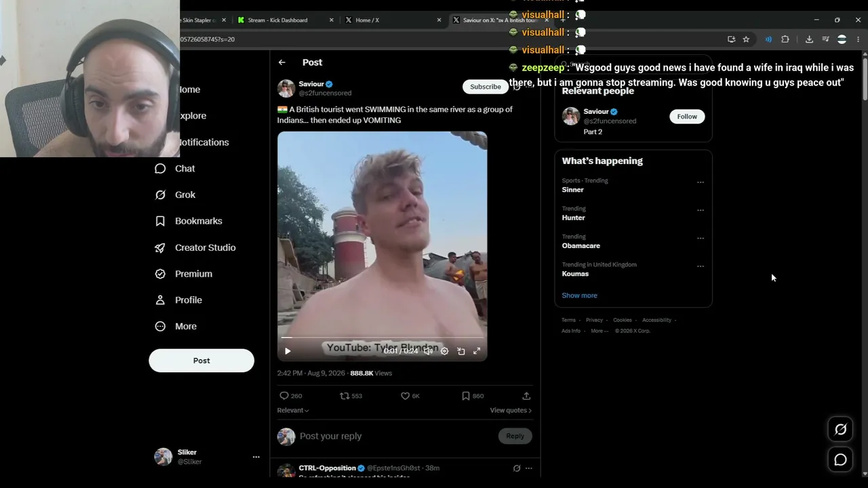This screenshot has height=488, width=868.
Task: Open the Chrome profile avatar
Action: pyautogui.click(x=842, y=39)
